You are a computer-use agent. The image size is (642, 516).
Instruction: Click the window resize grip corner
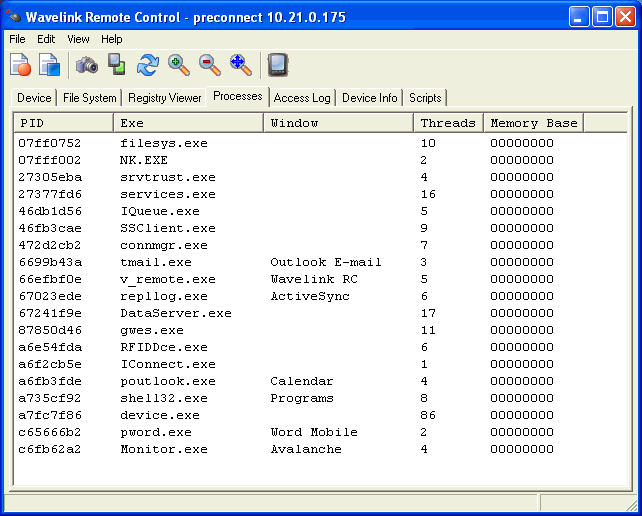tap(631, 505)
